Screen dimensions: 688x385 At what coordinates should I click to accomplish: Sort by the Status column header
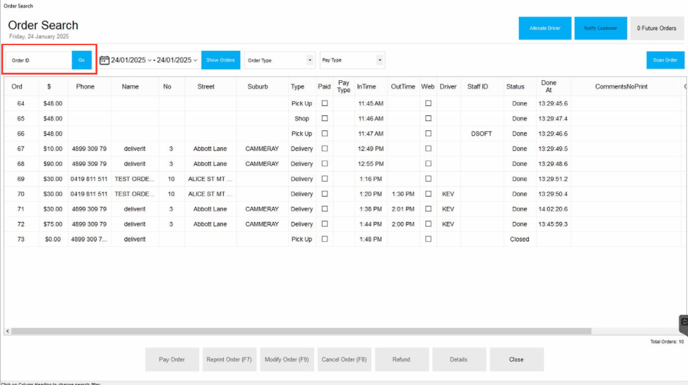point(515,86)
